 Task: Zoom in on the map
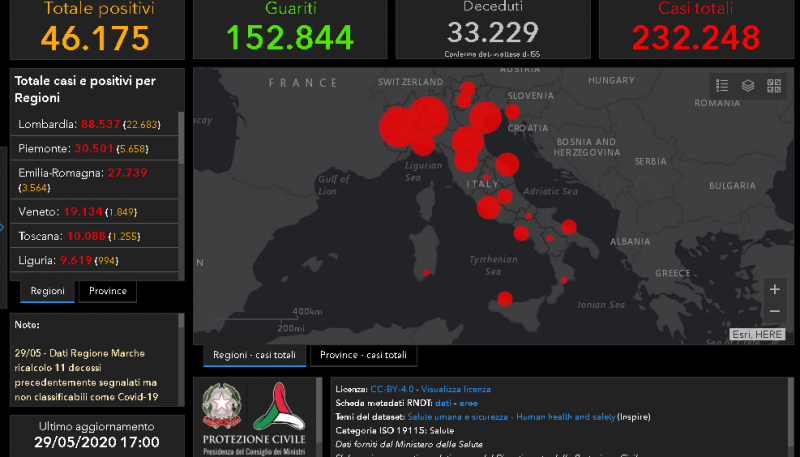tap(774, 289)
